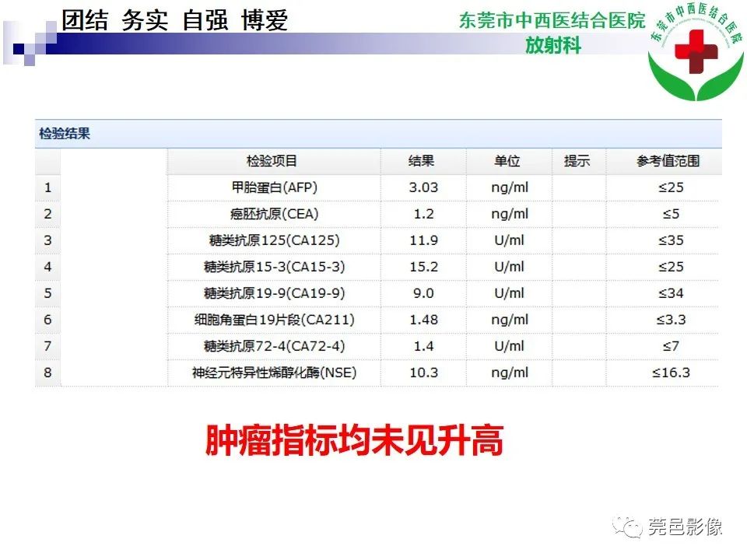Click the 神经元特异性烯醇化酶(NSE) test name

(x=275, y=373)
